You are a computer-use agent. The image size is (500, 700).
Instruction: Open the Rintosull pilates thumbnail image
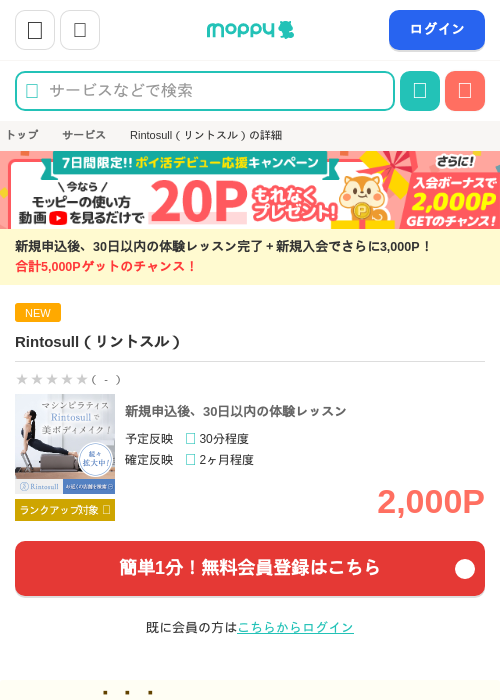click(65, 444)
